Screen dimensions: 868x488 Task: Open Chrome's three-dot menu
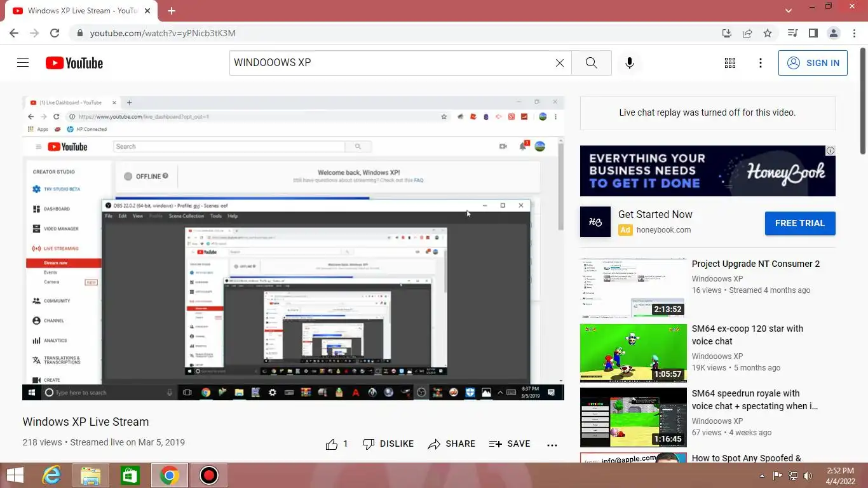[x=854, y=33]
